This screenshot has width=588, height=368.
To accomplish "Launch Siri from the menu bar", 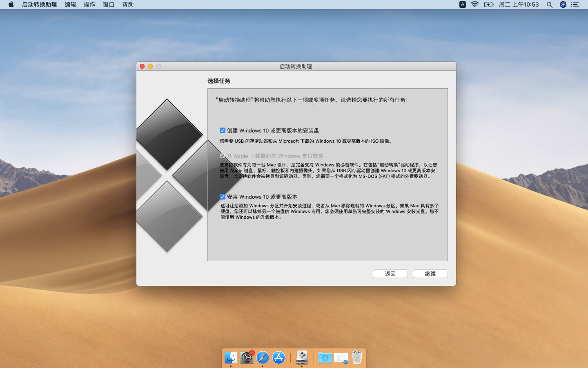I will 563,4.
